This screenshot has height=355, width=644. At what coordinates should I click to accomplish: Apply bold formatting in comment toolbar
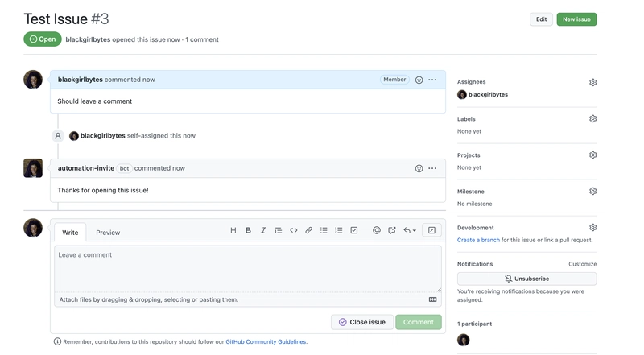tap(248, 231)
